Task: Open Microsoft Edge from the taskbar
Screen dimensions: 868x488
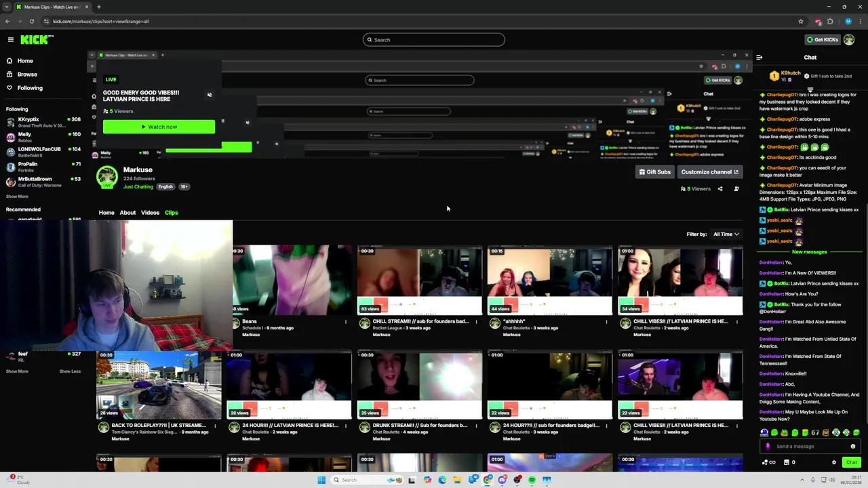Action: [x=442, y=480]
